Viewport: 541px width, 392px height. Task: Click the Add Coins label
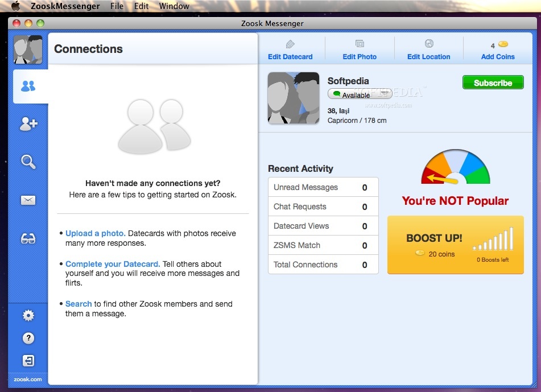pos(498,56)
